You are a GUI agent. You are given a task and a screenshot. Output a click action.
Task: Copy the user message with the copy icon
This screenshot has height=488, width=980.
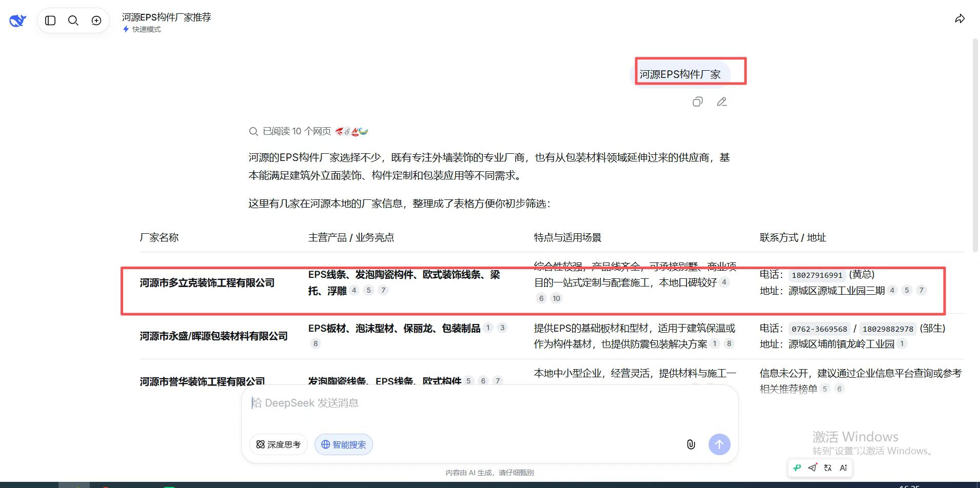point(697,102)
